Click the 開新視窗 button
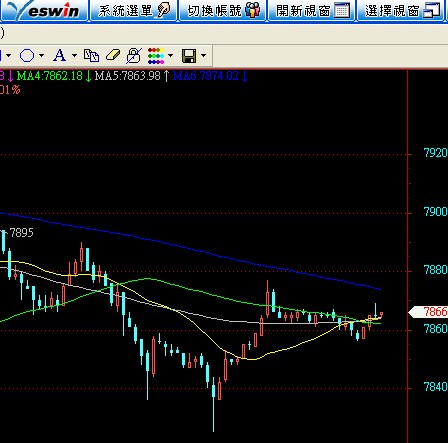The width and height of the screenshot is (448, 443). pyautogui.click(x=312, y=10)
